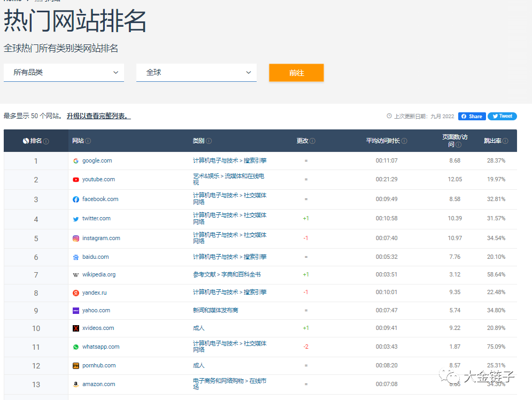The width and height of the screenshot is (532, 400).
Task: Open the amazon.com link
Action: tap(99, 384)
